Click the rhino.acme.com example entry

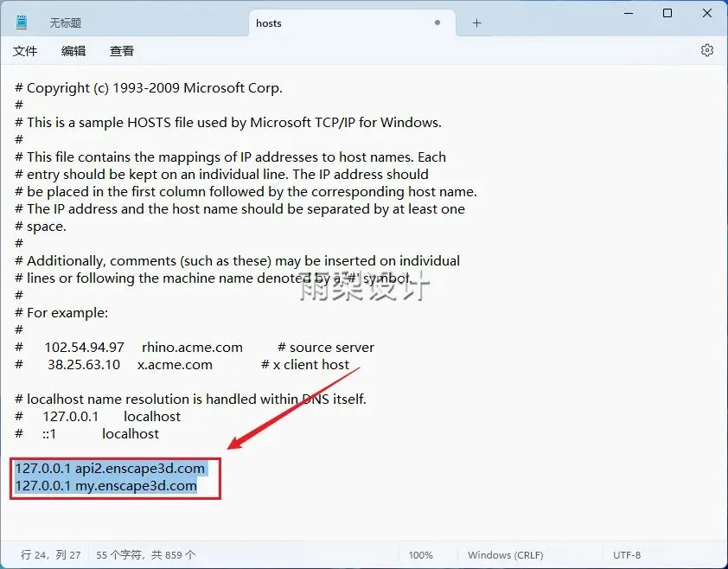click(192, 348)
